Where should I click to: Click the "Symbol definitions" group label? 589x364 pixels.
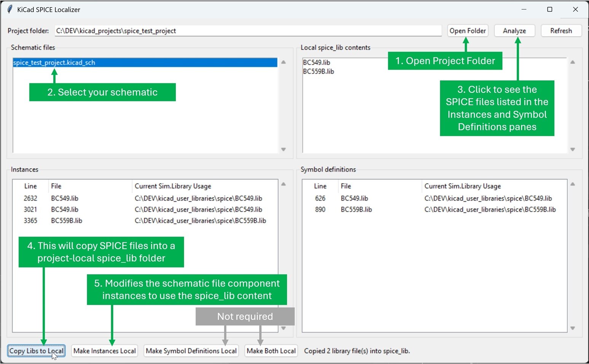pos(328,169)
